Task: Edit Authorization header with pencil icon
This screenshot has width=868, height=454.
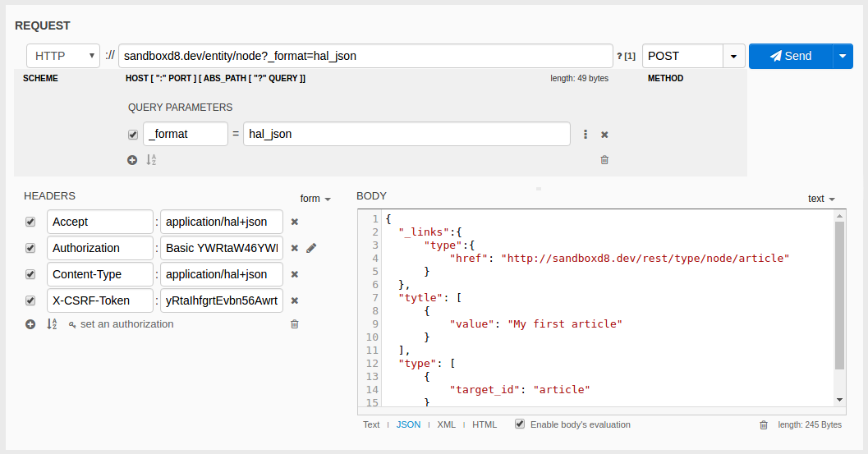Action: pos(311,248)
